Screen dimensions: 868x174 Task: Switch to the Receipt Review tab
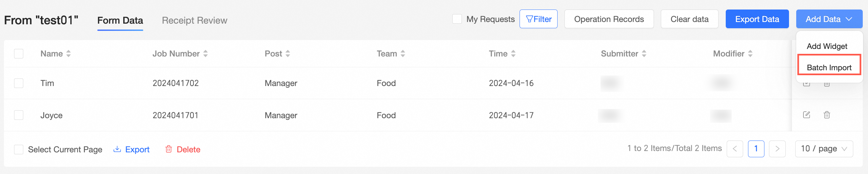pyautogui.click(x=194, y=21)
